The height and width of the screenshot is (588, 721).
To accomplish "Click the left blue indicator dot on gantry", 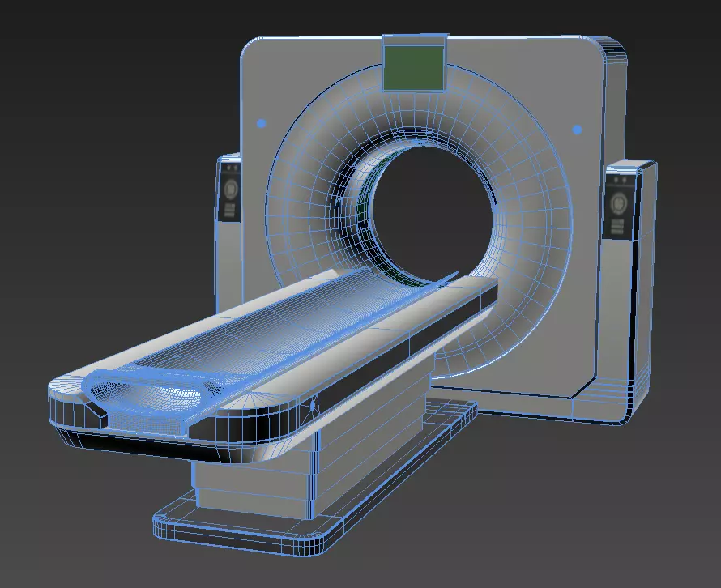I will click(x=261, y=123).
